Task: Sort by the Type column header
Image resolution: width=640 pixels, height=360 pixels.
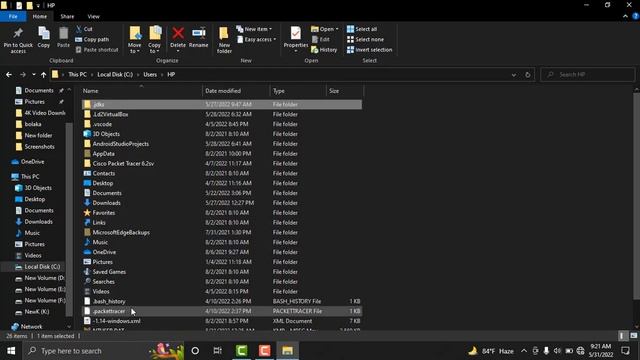Action: (298, 91)
